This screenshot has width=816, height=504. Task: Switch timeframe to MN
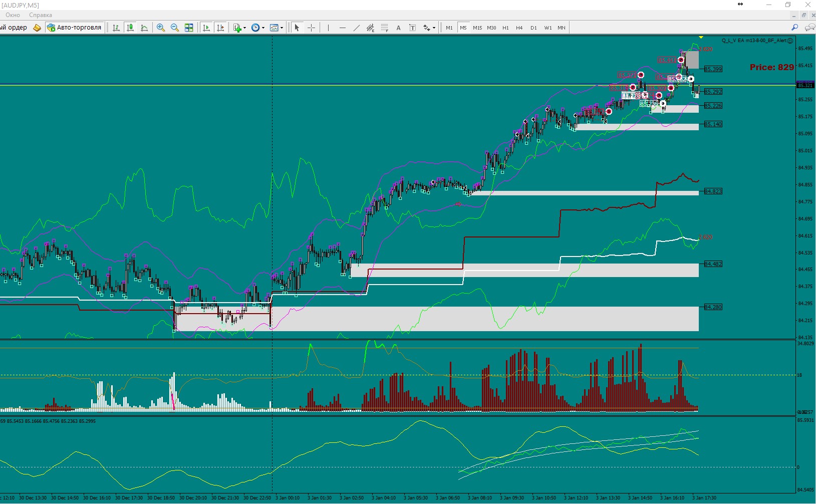coord(562,28)
